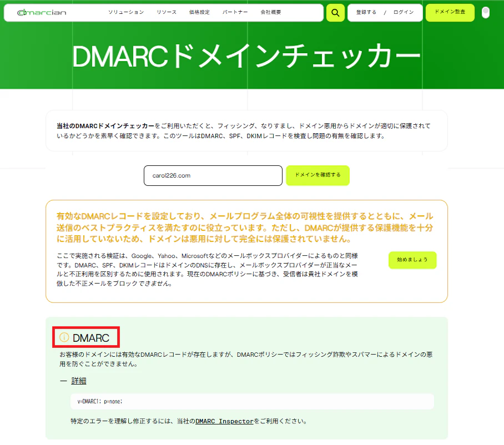Click the minus icon beside 詳細
This screenshot has height=445, width=504.
[x=64, y=381]
